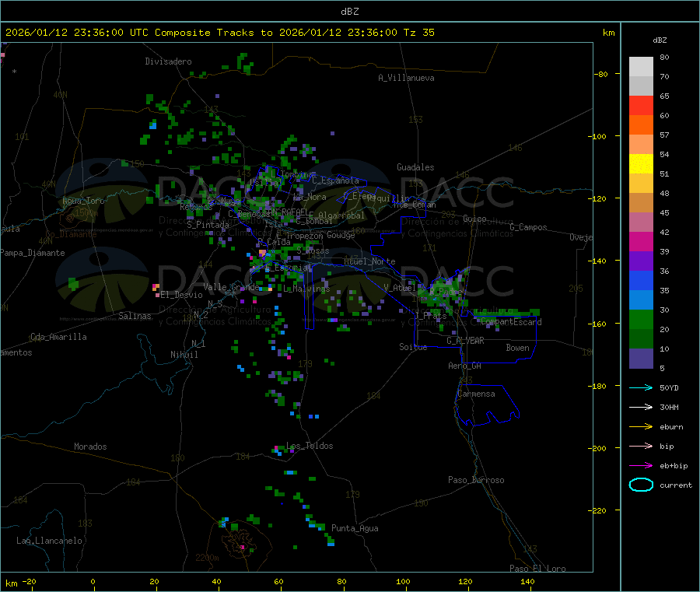Select the yellow 51-54 dBZ color swatch
700x592 pixels.
click(641, 164)
